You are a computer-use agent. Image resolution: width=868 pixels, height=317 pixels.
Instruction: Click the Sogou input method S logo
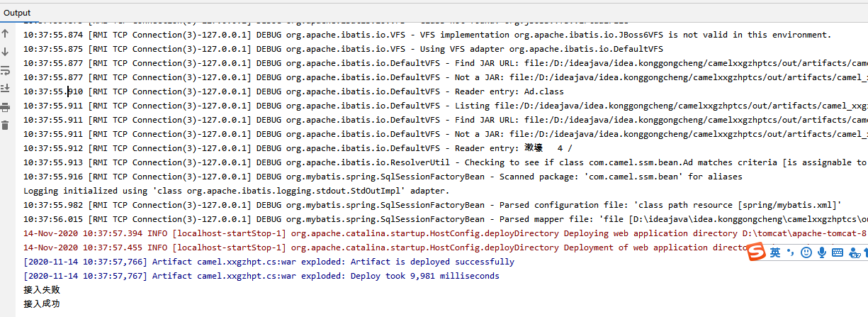point(757,252)
